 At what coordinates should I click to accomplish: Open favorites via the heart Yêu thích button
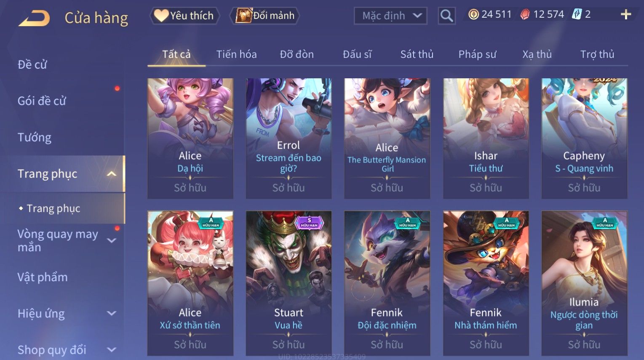coord(184,16)
